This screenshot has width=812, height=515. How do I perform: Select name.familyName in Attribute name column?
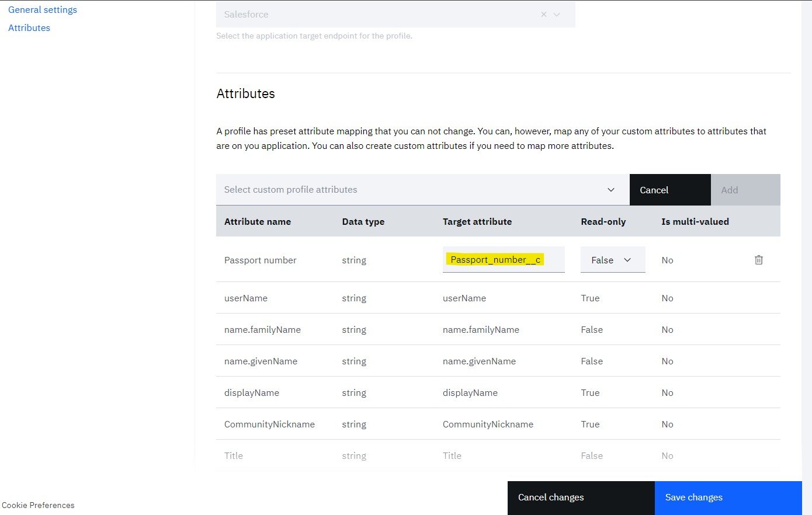(x=262, y=330)
